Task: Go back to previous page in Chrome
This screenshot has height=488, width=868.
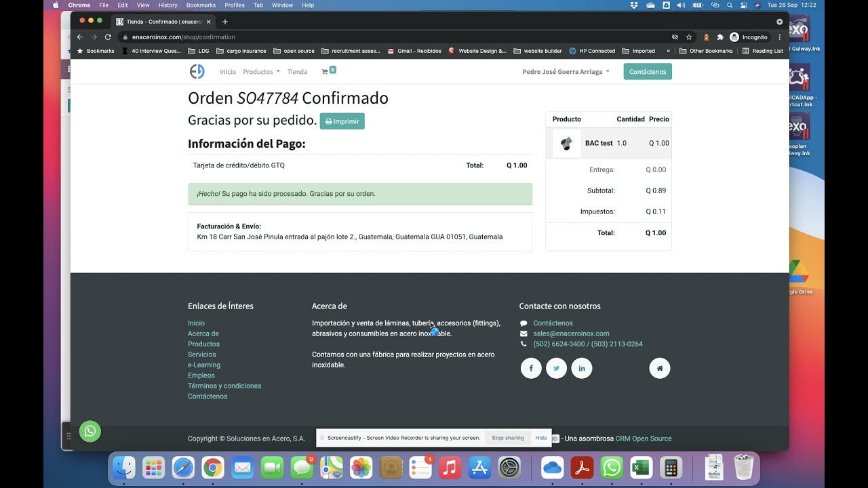Action: [80, 37]
